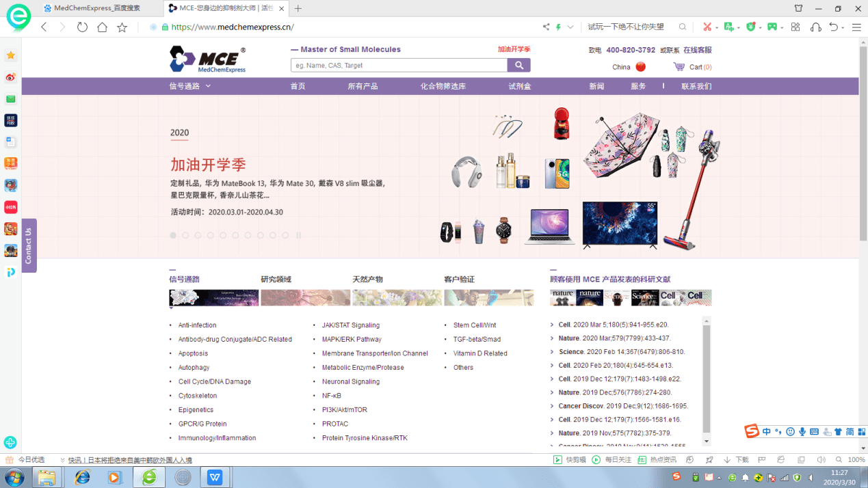Select the fifth banner carousel dot
Viewport: 868px width, 488px height.
(223, 235)
